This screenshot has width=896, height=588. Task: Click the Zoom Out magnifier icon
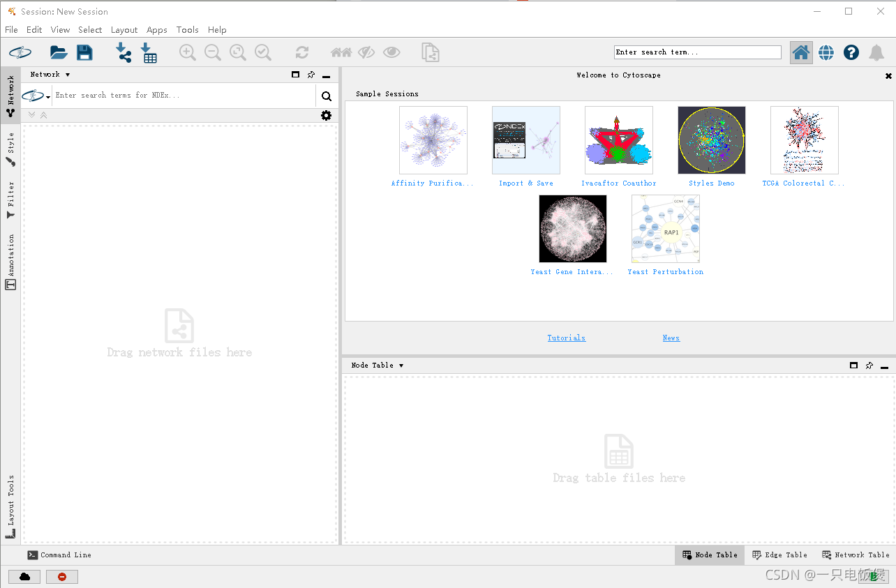click(x=213, y=52)
